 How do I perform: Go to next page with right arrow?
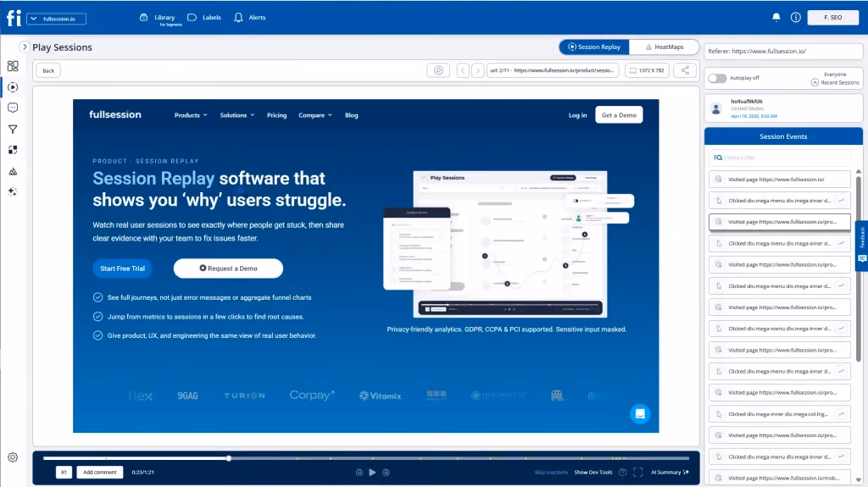pos(478,70)
